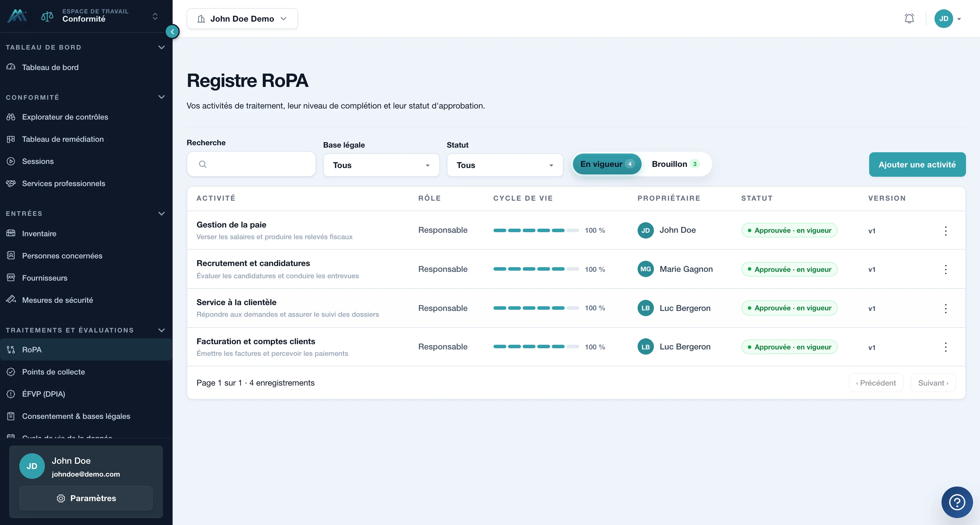
Task: Open the RoPA menu item
Action: [x=86, y=350]
